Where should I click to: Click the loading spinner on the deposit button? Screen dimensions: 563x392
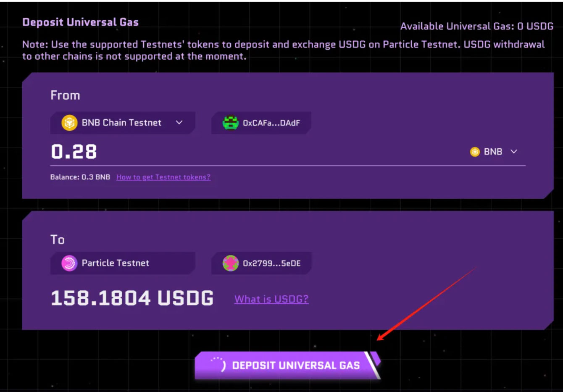point(218,364)
